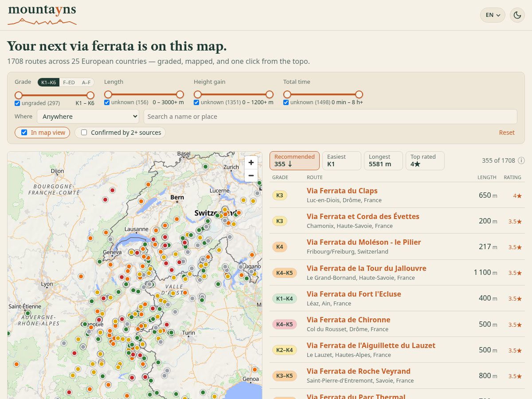The height and width of the screenshot is (399, 532).
Task: Click the mountayns logo
Action: tap(42, 15)
